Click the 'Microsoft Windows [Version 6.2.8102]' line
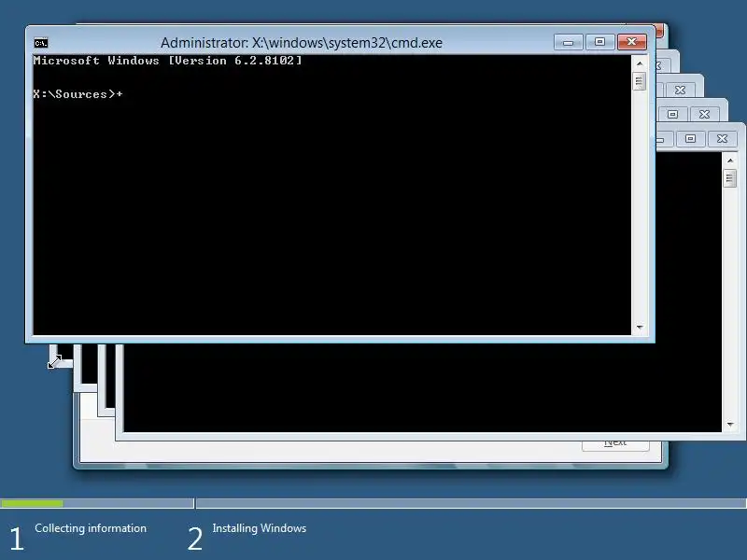 167,61
